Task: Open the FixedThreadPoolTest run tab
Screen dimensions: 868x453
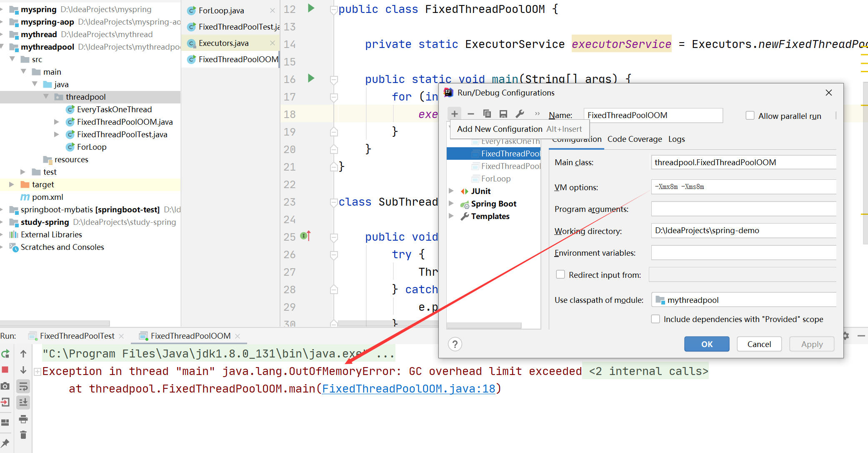Action: point(77,336)
